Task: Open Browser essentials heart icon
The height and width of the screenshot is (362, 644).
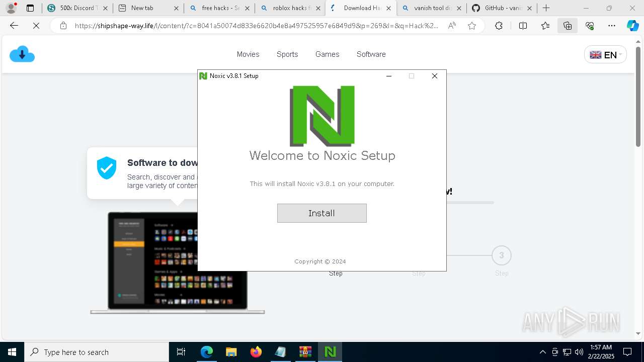Action: coord(590,26)
